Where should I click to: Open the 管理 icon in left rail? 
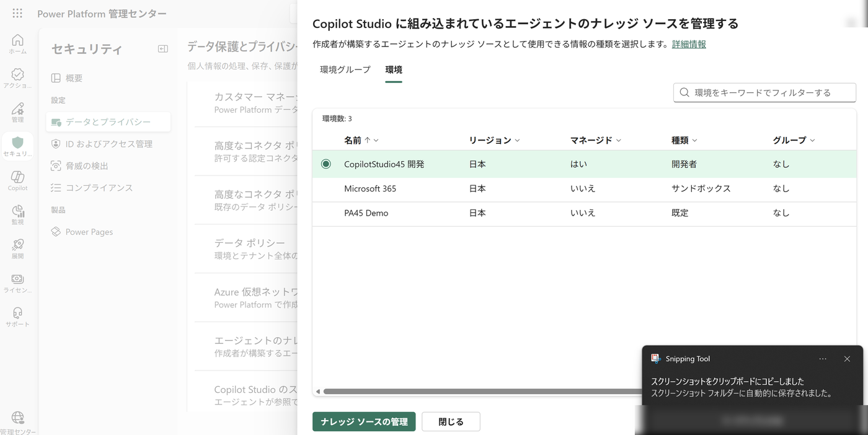17,112
